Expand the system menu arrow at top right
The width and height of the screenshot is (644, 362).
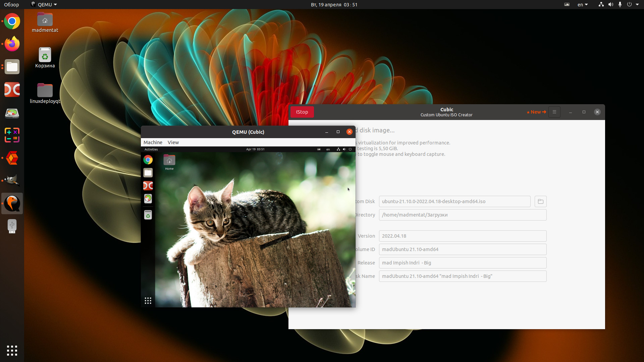coord(637,4)
